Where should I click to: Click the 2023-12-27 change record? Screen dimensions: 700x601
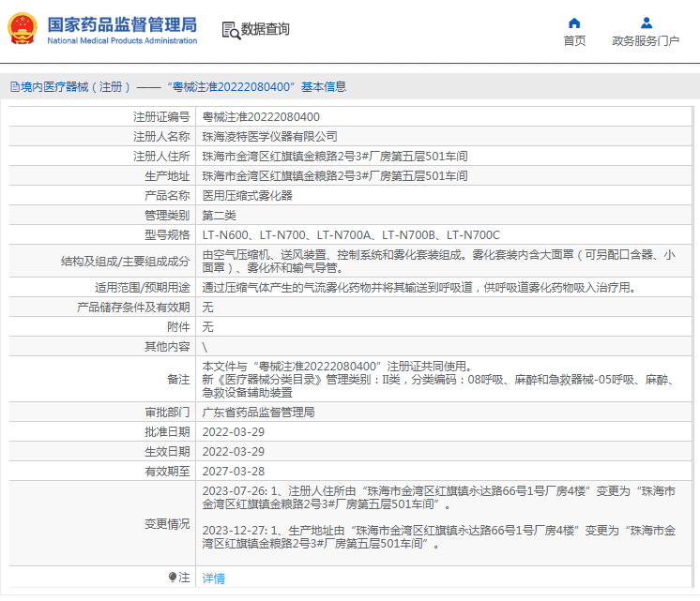click(438, 536)
